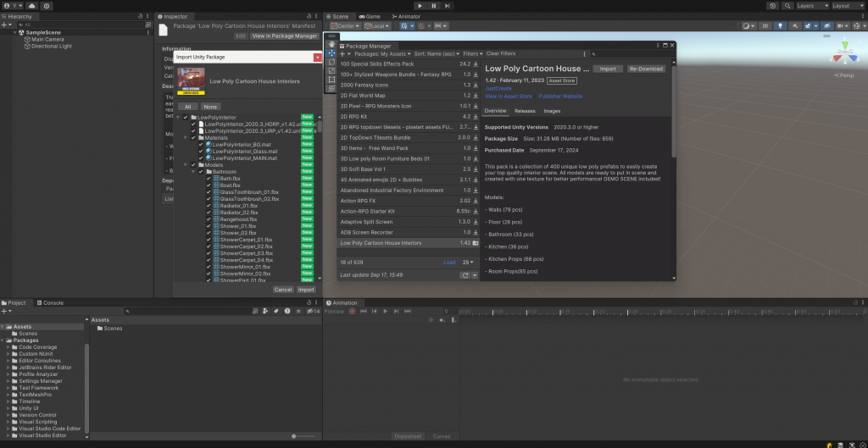Open View in Asset Store link
Viewport: 868px width, 448px height.
point(509,97)
